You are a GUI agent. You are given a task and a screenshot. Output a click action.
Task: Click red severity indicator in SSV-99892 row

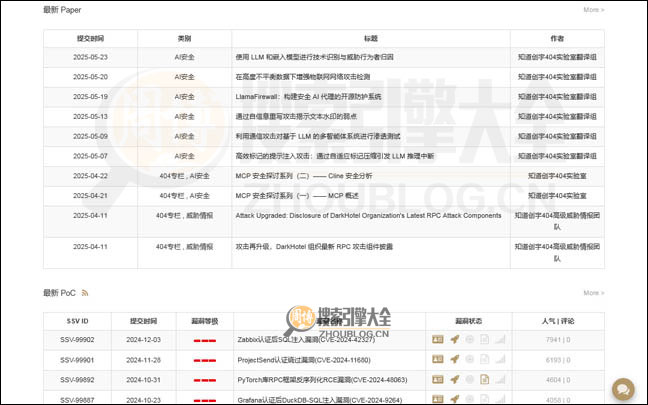(205, 380)
